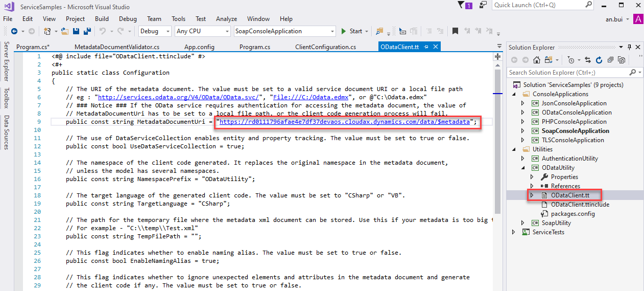Open the Server Explorer side tab
644x291 pixels.
[6, 61]
